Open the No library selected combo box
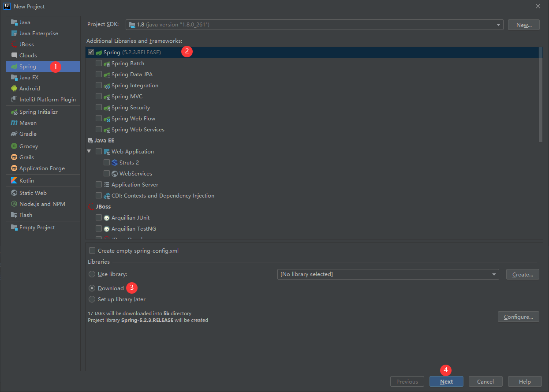 [388, 274]
